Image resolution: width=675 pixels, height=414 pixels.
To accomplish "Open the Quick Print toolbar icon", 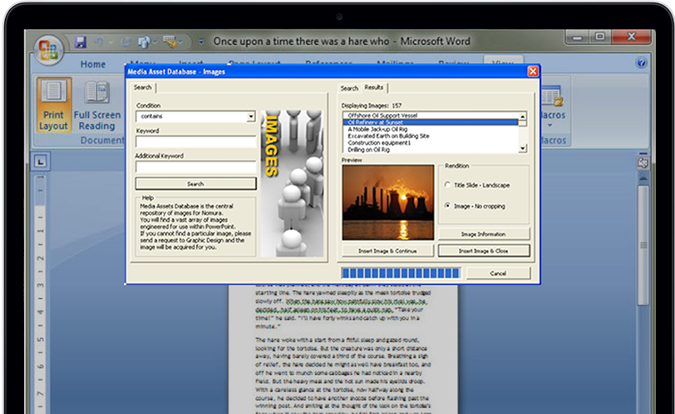I will point(144,42).
